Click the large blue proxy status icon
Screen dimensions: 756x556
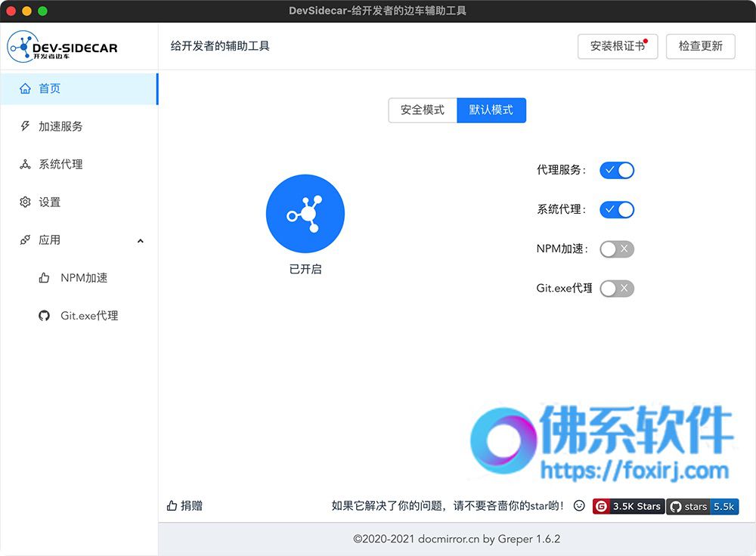[305, 214]
